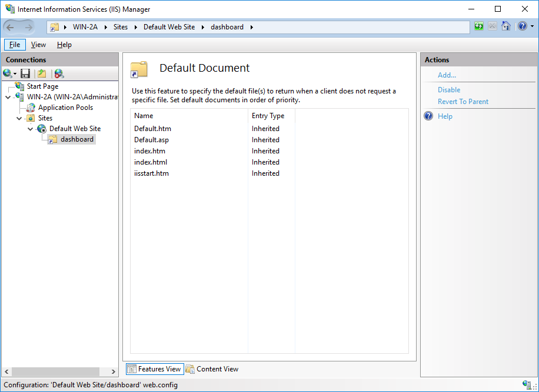Collapse the Sites tree node

coord(19,118)
